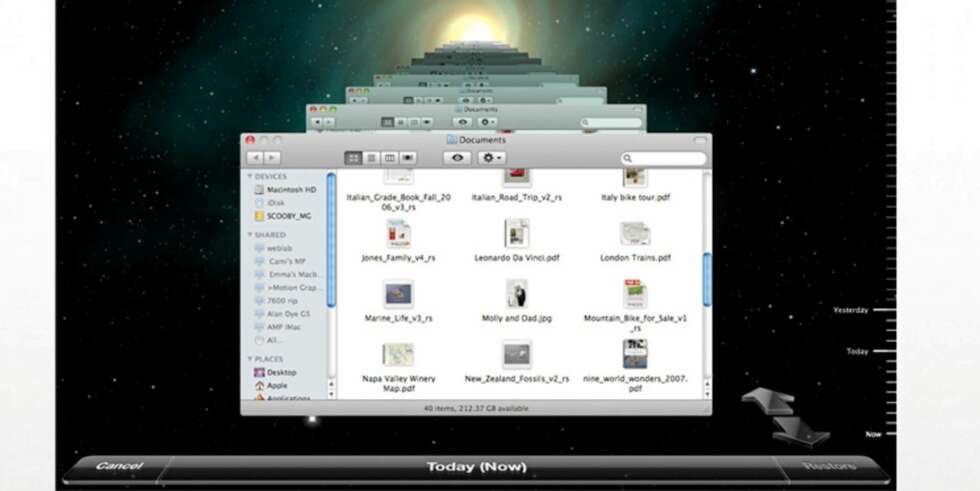Click the toolbar toggle pill button
The width and height of the screenshot is (980, 491).
699,141
